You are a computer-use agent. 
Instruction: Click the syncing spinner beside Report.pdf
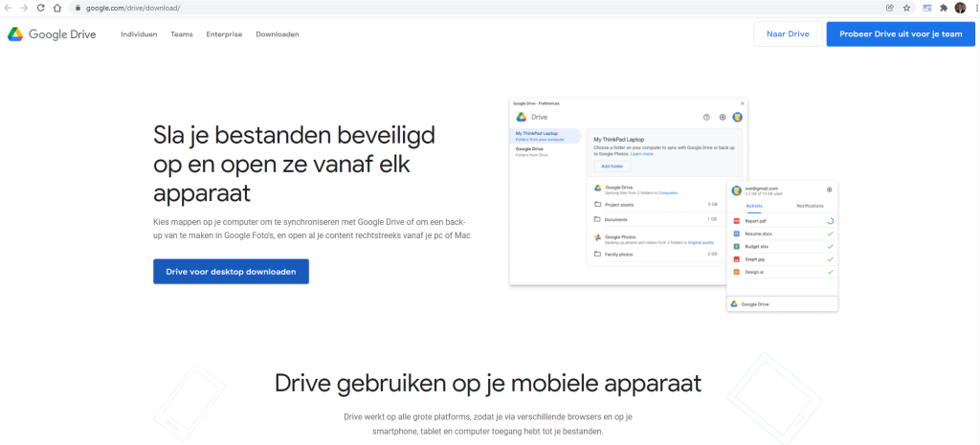click(x=830, y=221)
